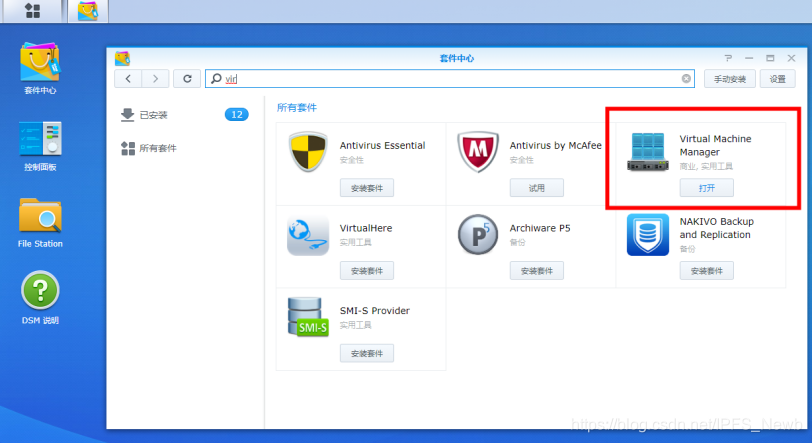
Task: Install NAKIVO Backup and Replication
Action: coord(706,271)
